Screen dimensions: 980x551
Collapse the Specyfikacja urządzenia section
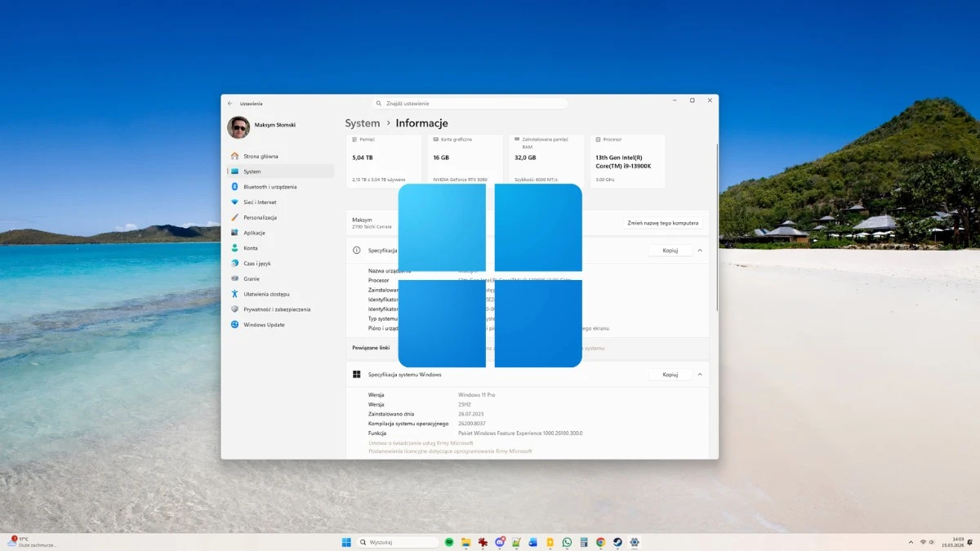(698, 251)
